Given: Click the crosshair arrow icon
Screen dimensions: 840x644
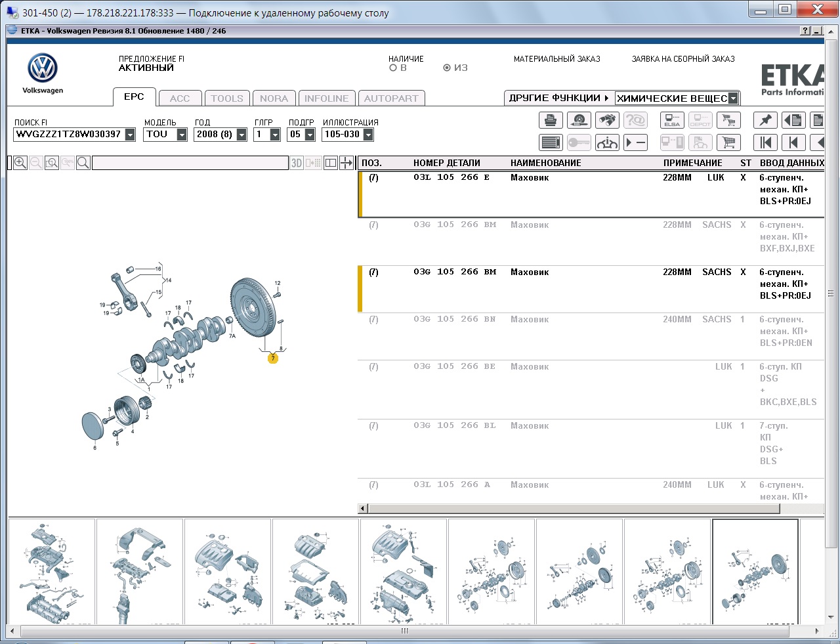Looking at the screenshot, I should coord(346,163).
